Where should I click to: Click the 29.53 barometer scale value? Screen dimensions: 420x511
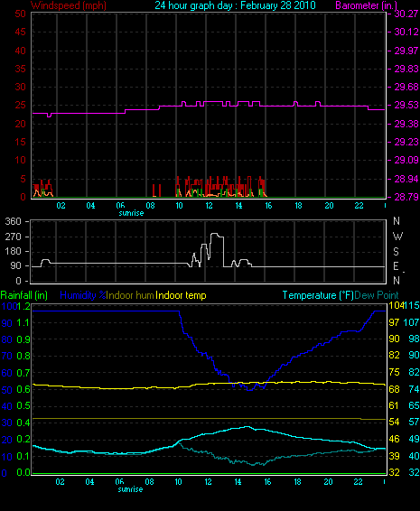coord(406,106)
